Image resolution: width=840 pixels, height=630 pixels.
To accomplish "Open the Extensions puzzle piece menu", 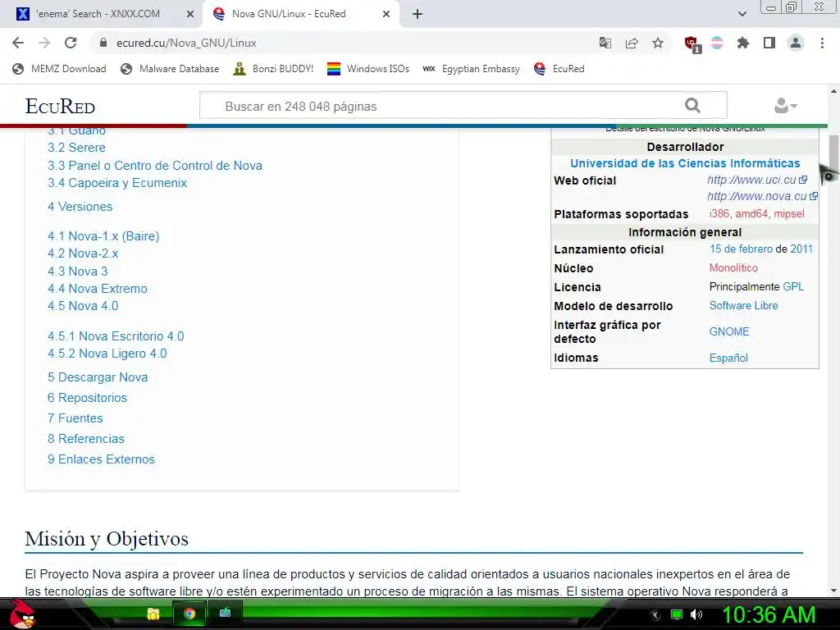I will pyautogui.click(x=743, y=43).
